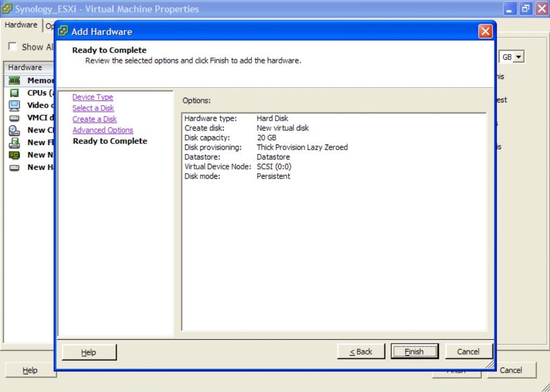Click the dialog resize grip corner
This screenshot has height=392, width=550.
[489, 365]
